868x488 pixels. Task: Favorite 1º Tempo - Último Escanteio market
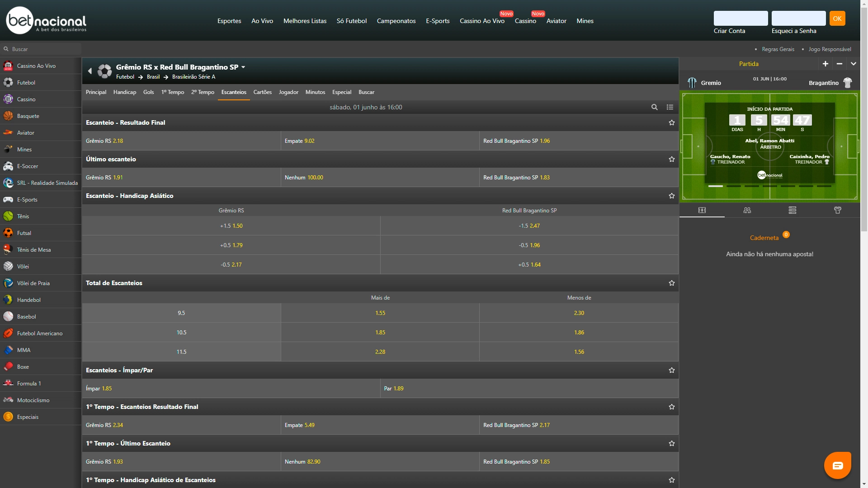(672, 444)
